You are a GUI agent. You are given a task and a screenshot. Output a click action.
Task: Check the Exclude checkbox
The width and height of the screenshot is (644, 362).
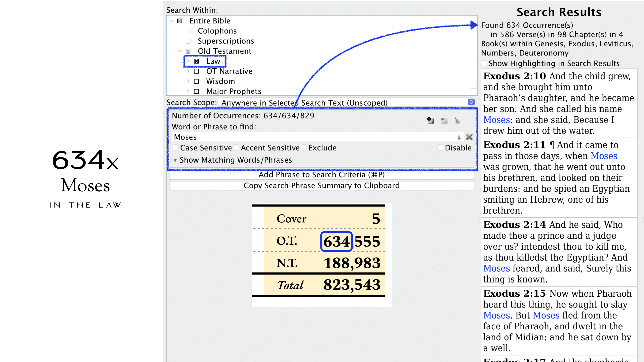[304, 148]
